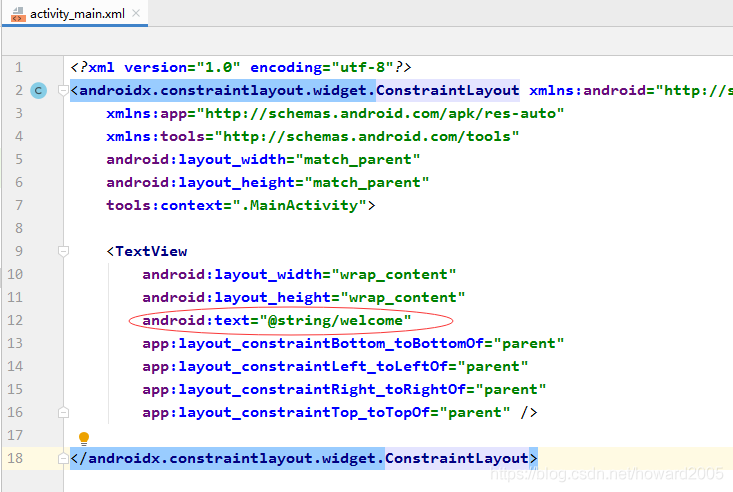Click app:layout_constraintBottom_toBottomOf line

(x=353, y=343)
